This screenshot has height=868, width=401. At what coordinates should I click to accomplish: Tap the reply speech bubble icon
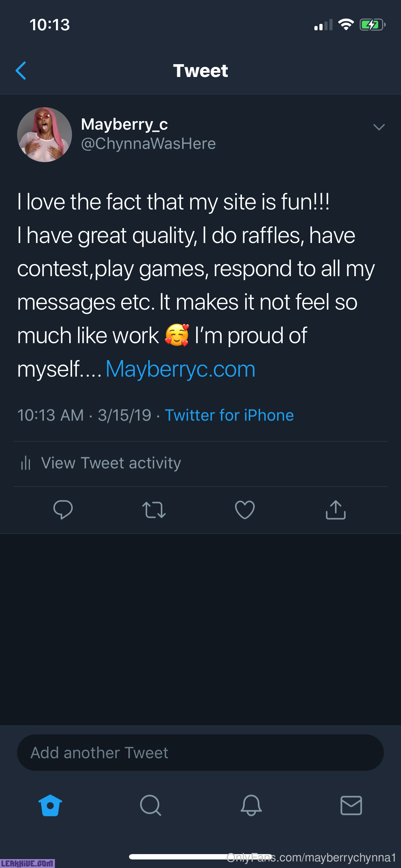[63, 510]
